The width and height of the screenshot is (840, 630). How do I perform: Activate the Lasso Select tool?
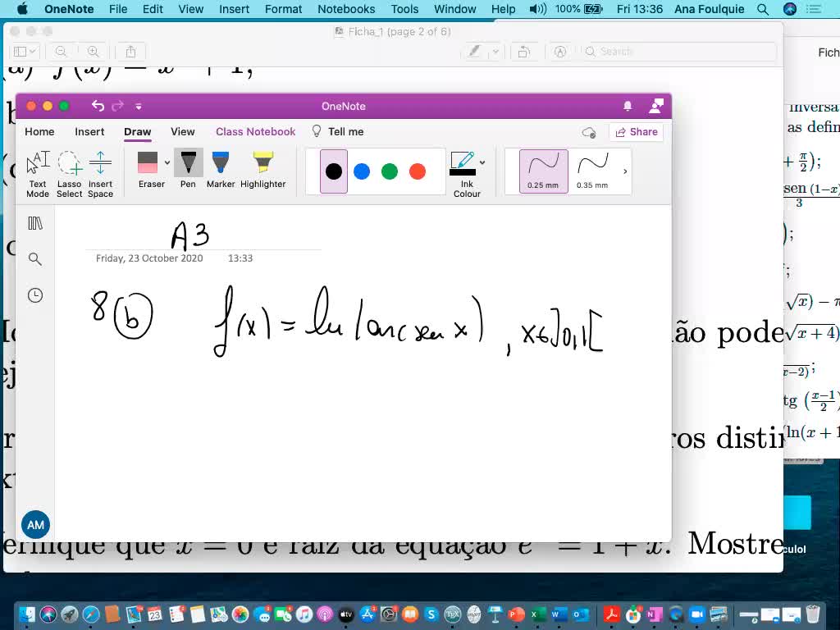70,174
